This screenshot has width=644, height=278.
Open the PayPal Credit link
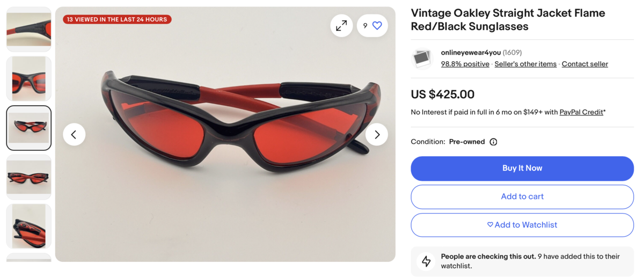581,112
